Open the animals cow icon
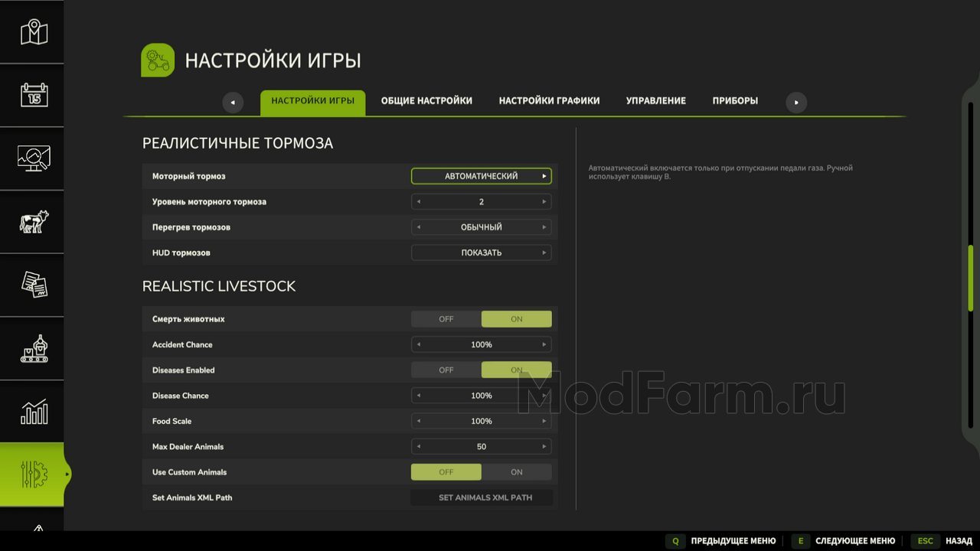The height and width of the screenshot is (551, 980). (x=34, y=222)
